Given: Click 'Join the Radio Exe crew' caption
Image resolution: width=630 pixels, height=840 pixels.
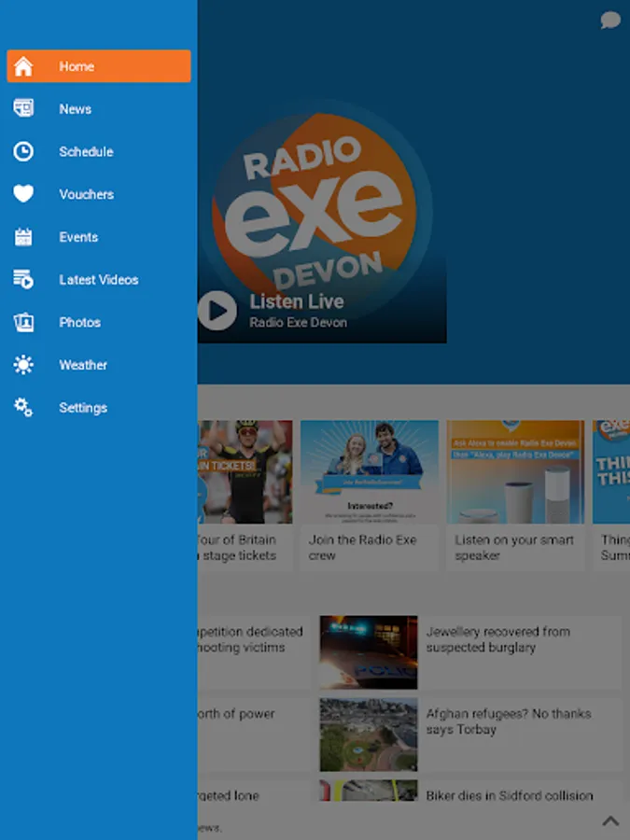Looking at the screenshot, I should pos(362,548).
